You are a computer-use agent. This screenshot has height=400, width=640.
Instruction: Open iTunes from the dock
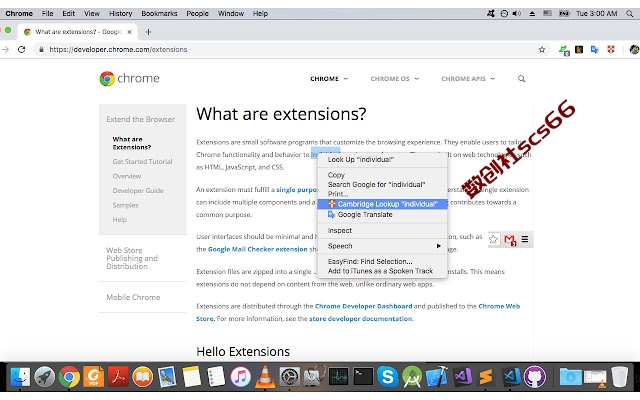[x=240, y=377]
